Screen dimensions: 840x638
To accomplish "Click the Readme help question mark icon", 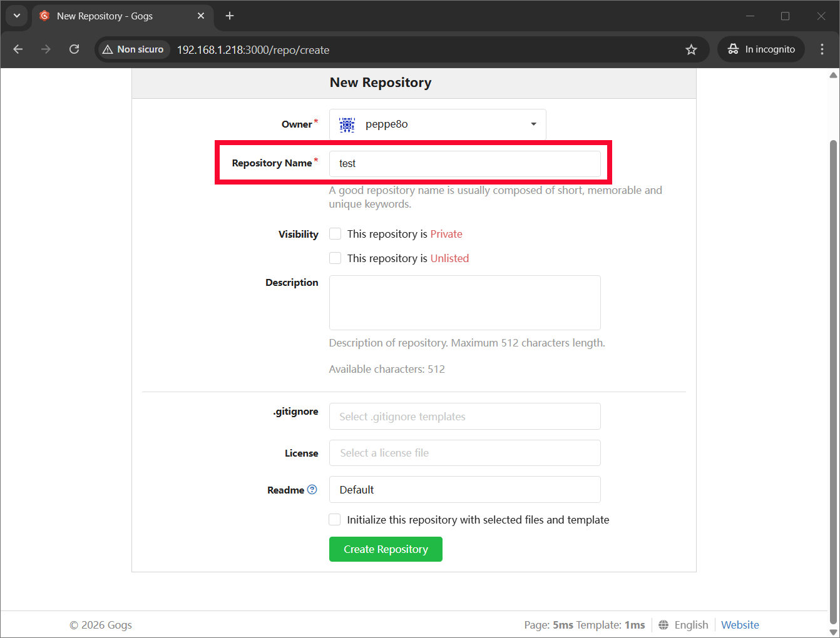I will [x=313, y=490].
